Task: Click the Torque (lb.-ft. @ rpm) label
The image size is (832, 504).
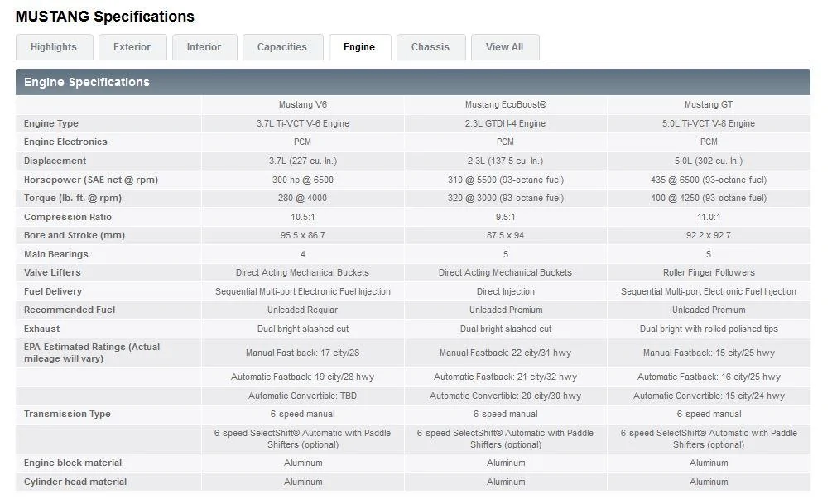Action: 73,198
